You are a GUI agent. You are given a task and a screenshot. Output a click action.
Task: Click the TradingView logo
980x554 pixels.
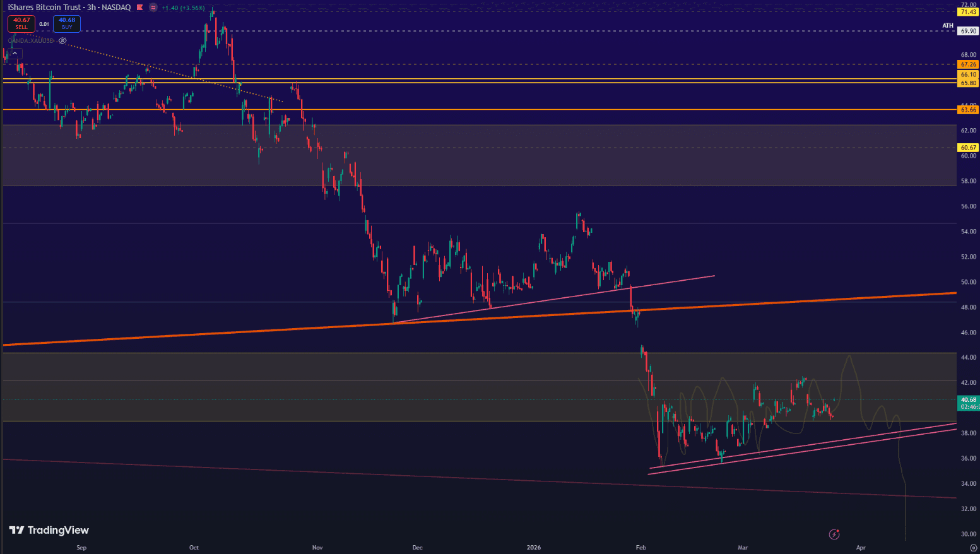tap(49, 530)
